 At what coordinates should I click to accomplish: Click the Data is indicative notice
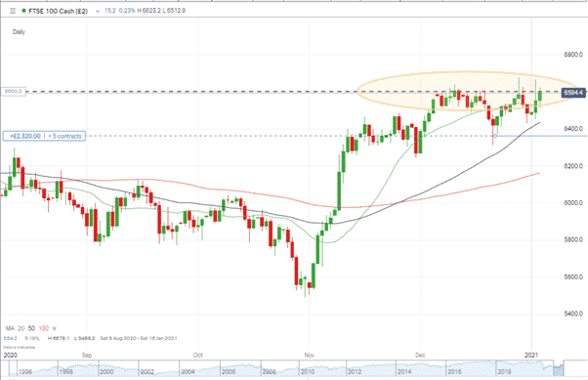point(19,348)
